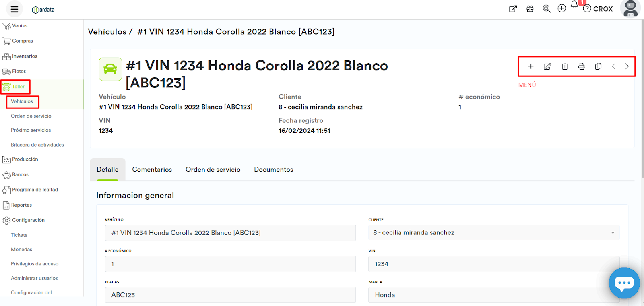
Task: Go to the next vehicle record
Action: click(x=627, y=66)
